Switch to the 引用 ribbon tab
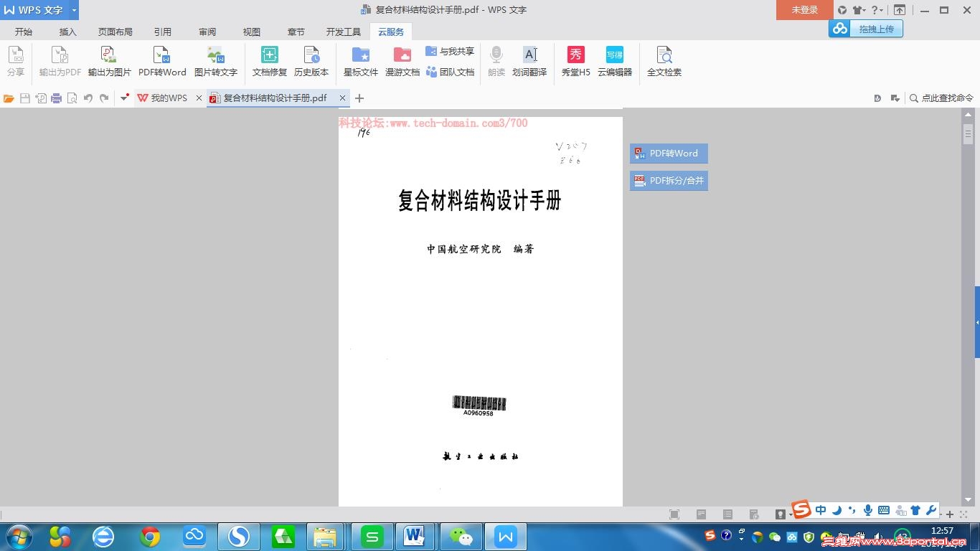The width and height of the screenshot is (980, 551). coord(163,32)
